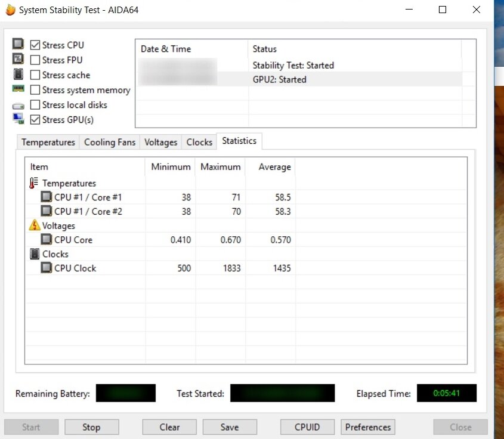Image resolution: width=504 pixels, height=439 pixels.
Task: Open the Preferences dialog button
Action: pos(368,427)
